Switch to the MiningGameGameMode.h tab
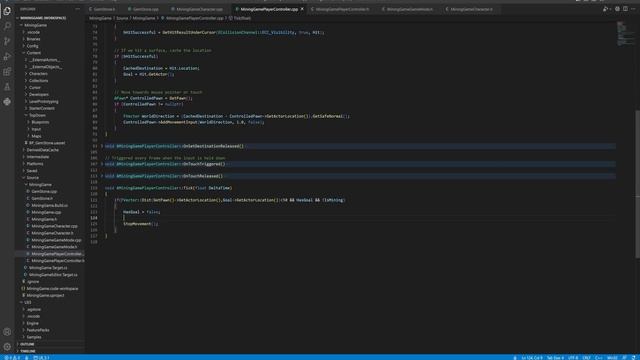Image resolution: width=640 pixels, height=360 pixels. point(409,9)
